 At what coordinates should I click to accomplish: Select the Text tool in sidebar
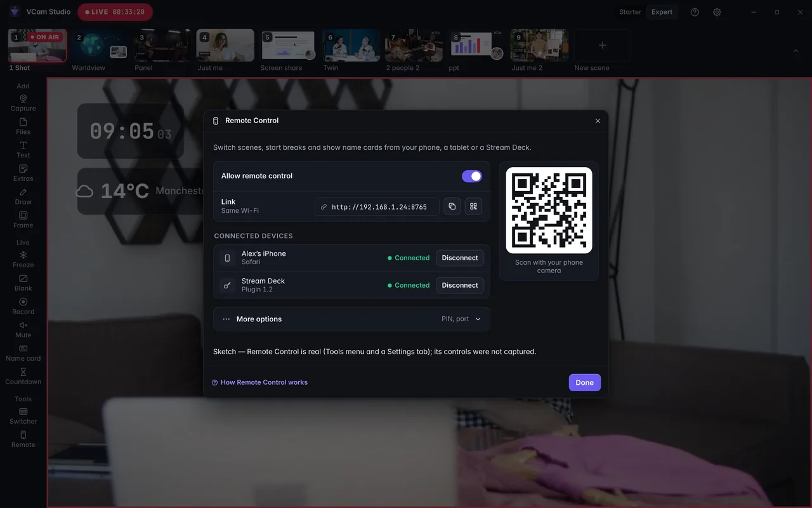click(23, 150)
